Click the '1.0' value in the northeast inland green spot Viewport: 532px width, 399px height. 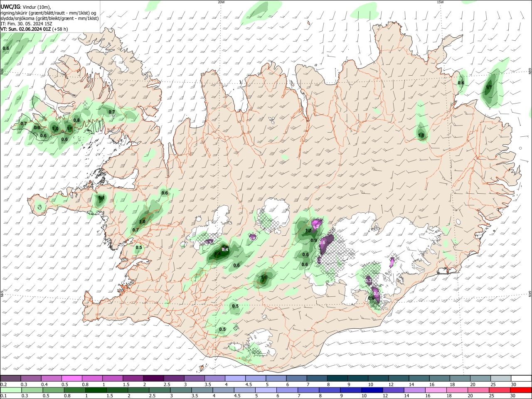click(421, 135)
